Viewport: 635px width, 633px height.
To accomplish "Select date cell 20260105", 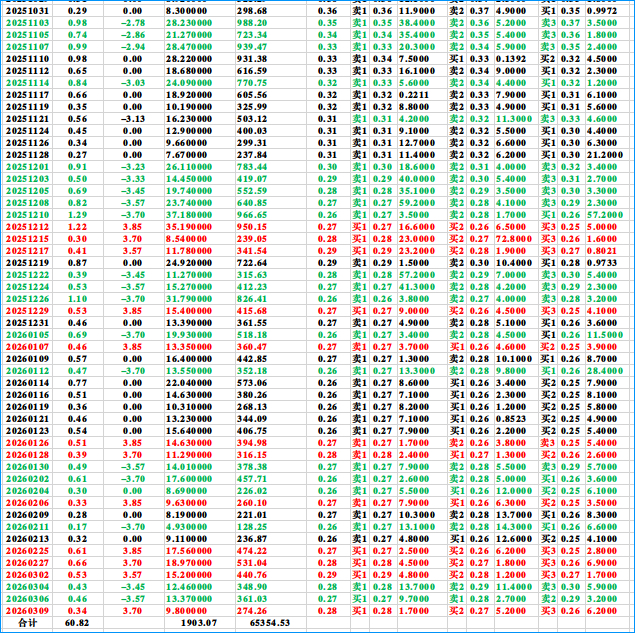I will coord(27,335).
